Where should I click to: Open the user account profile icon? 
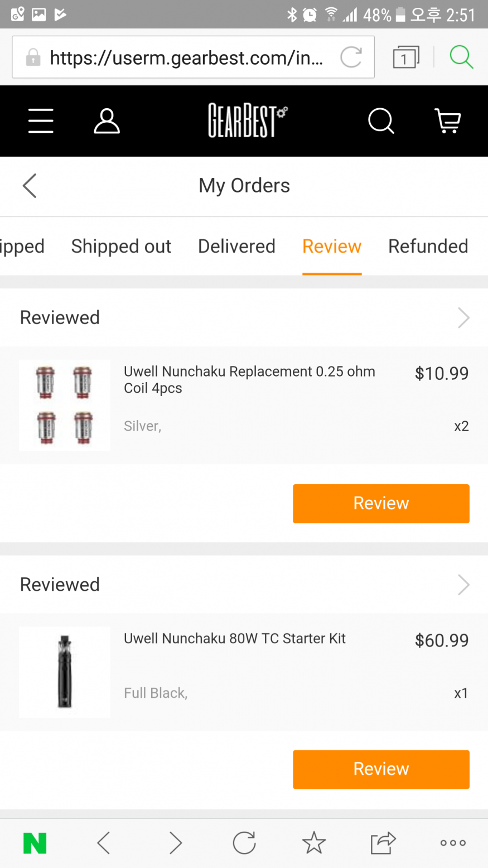coord(107,121)
